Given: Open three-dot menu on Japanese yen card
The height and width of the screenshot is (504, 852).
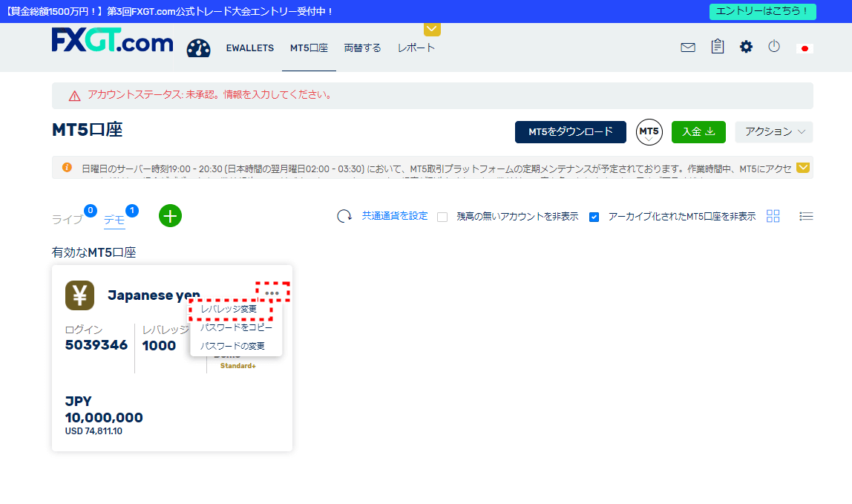Looking at the screenshot, I should click(272, 293).
